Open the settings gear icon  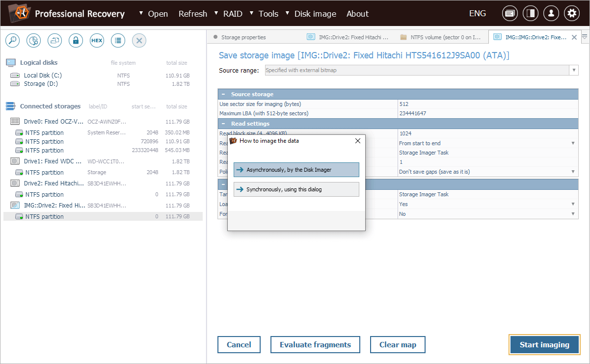pos(571,14)
